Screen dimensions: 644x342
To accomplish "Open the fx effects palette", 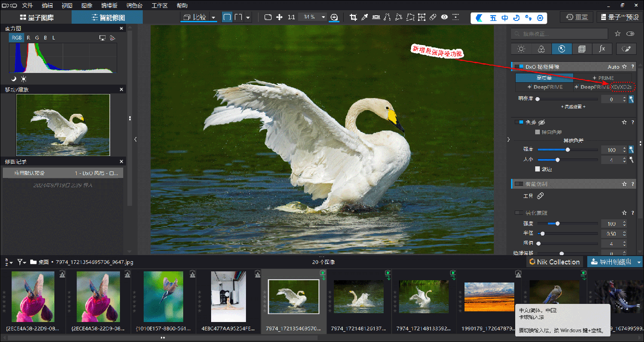I will click(x=602, y=49).
